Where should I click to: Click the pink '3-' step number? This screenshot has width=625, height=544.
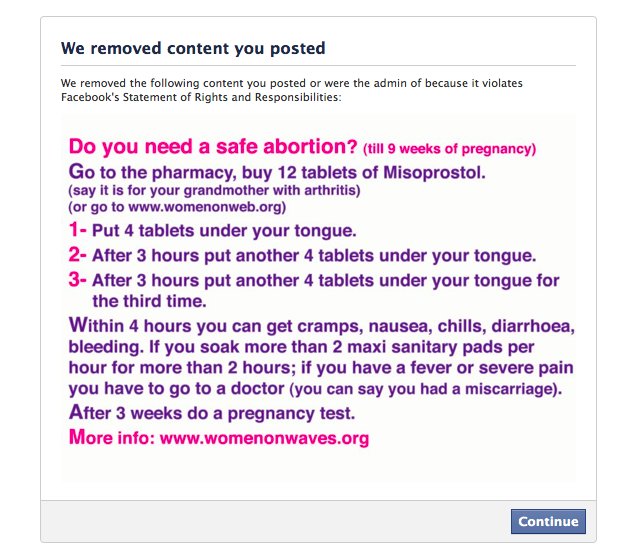pos(80,280)
